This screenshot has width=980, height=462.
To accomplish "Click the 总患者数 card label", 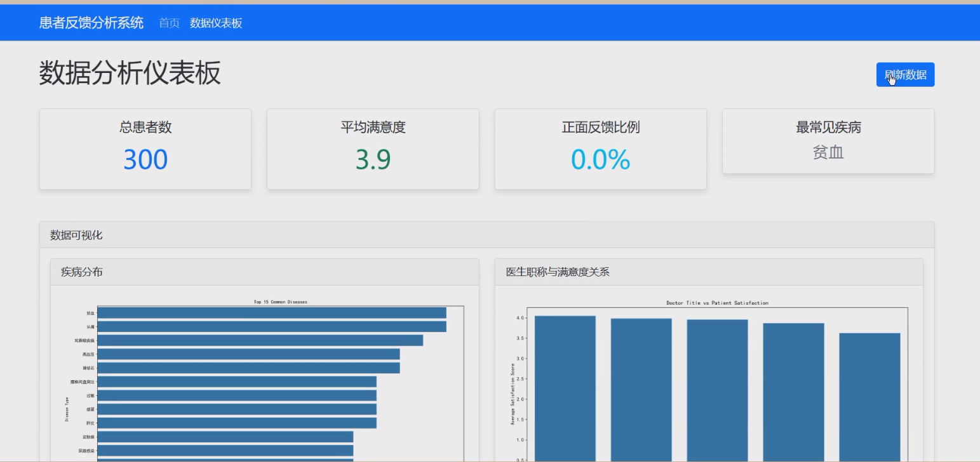I will click(x=145, y=127).
